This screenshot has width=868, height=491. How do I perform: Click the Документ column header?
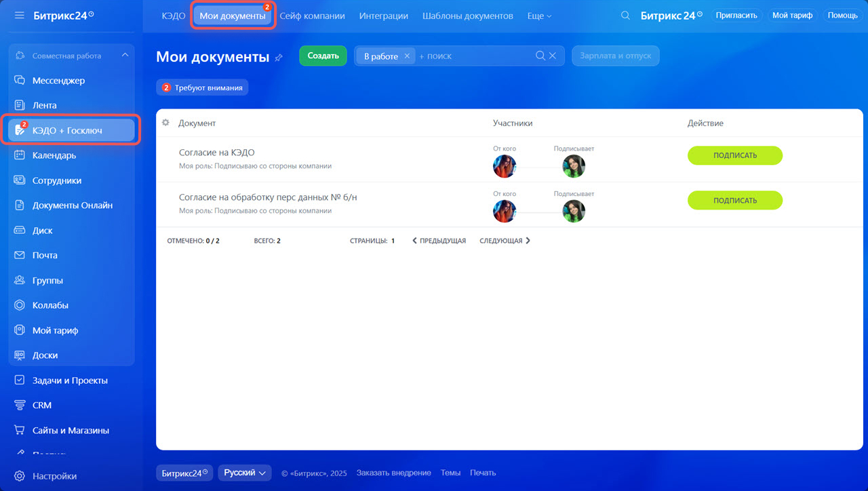[197, 123]
